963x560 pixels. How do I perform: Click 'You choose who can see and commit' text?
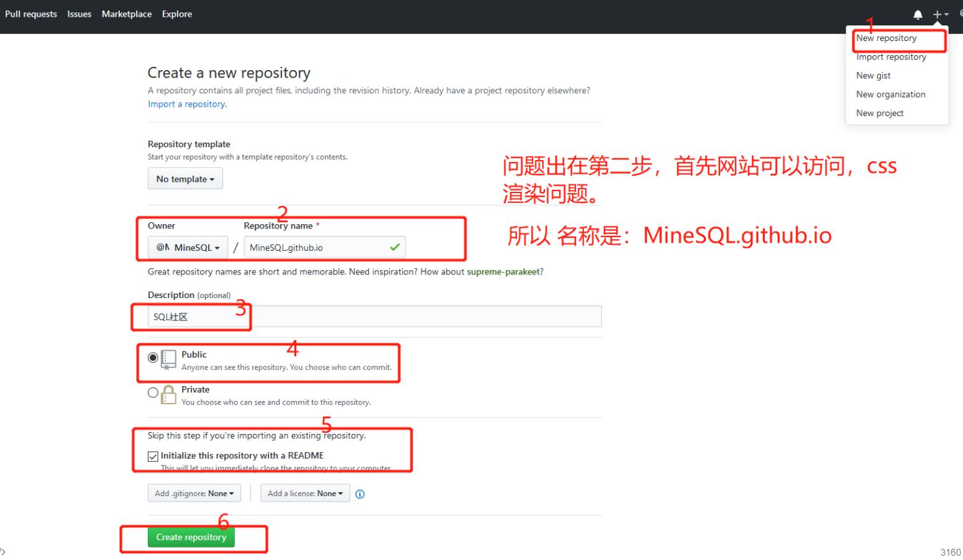point(276,402)
